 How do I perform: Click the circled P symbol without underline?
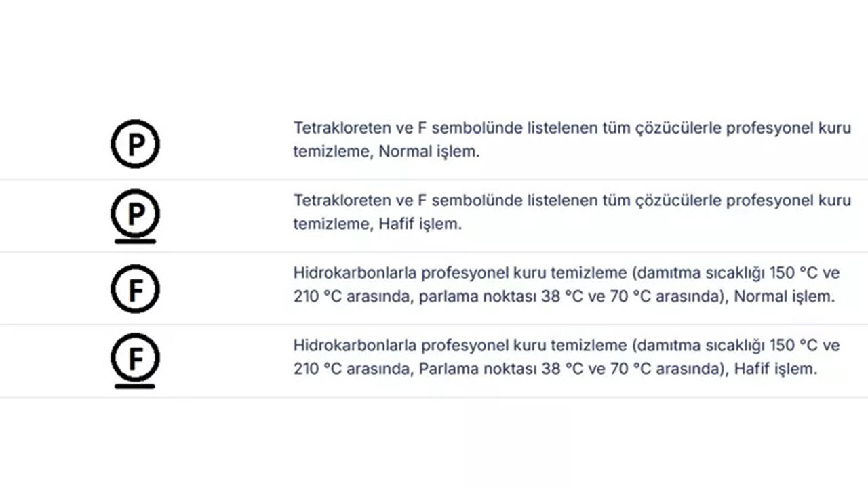(135, 144)
